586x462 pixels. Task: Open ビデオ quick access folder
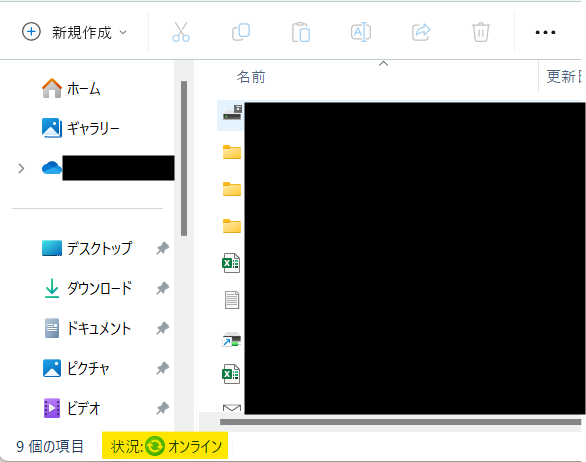click(72, 408)
